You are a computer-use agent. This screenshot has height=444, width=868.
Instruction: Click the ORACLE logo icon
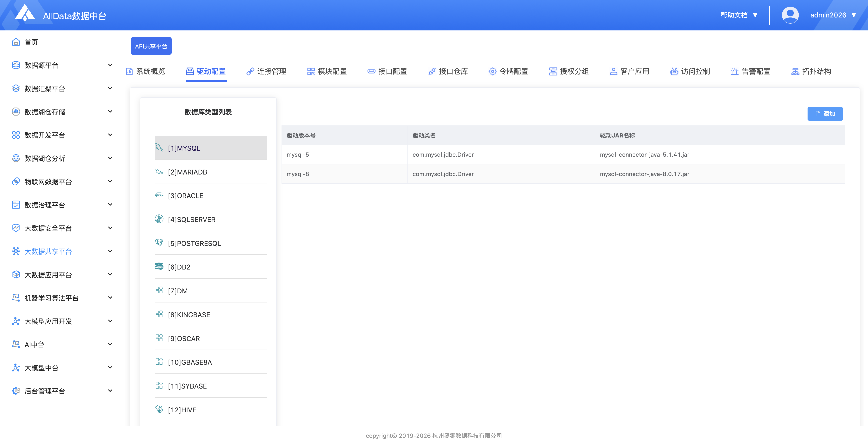(159, 195)
